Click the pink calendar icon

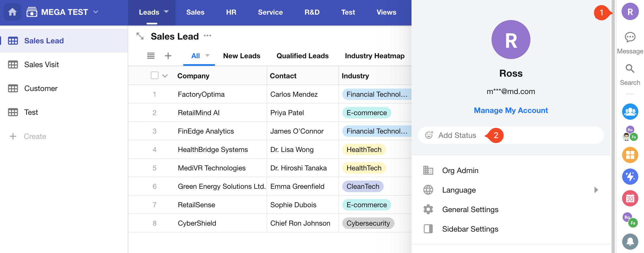click(630, 198)
